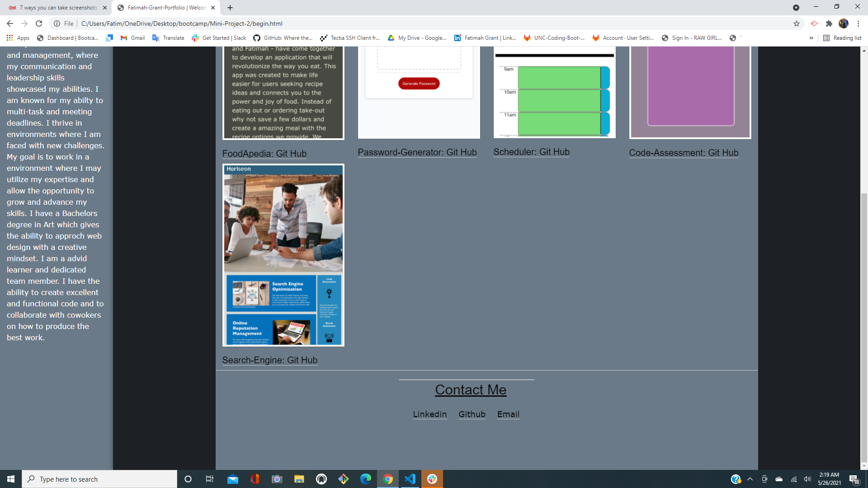Open the Sign In RAW GIRL bookmark
The image size is (868, 488).
click(692, 38)
